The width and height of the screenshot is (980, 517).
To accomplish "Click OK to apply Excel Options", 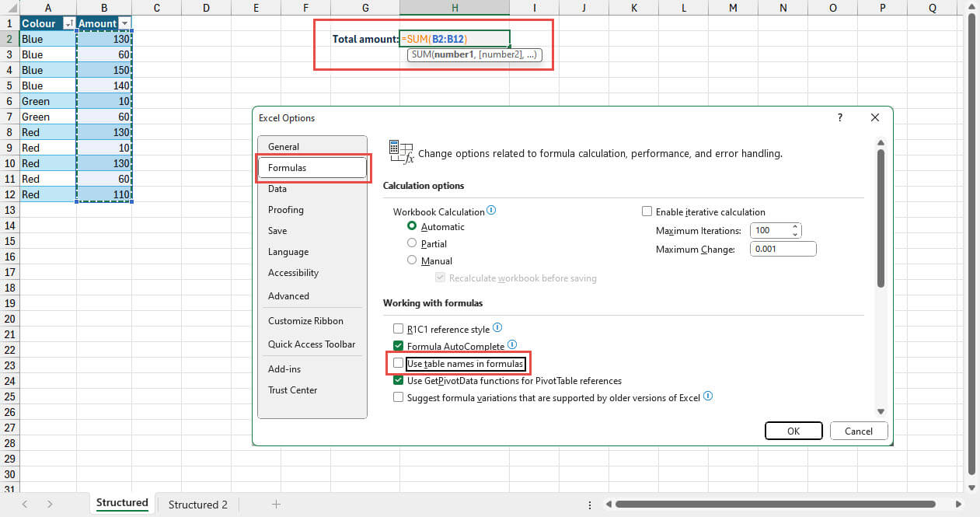I will [793, 431].
